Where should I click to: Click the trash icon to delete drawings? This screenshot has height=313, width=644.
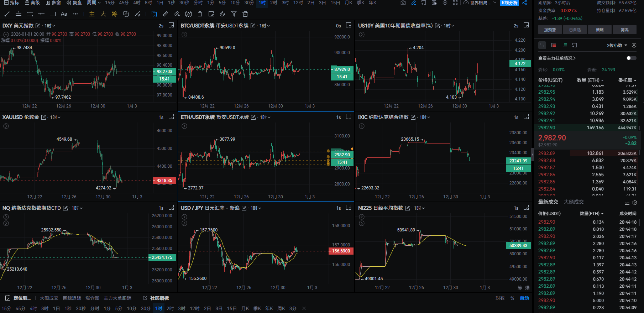coord(245,14)
